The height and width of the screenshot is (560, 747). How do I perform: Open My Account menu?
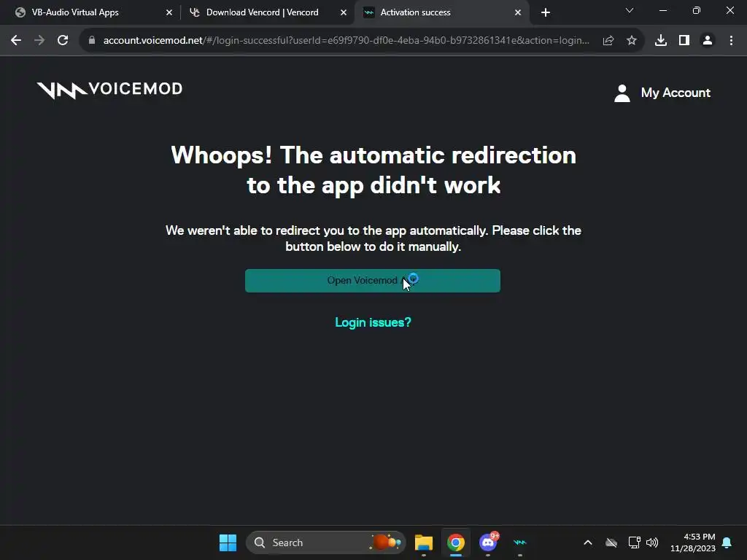click(662, 93)
